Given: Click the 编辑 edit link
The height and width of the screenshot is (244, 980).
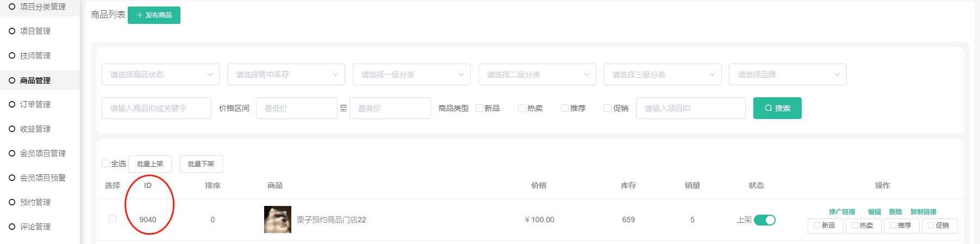Looking at the screenshot, I should click(x=875, y=211).
